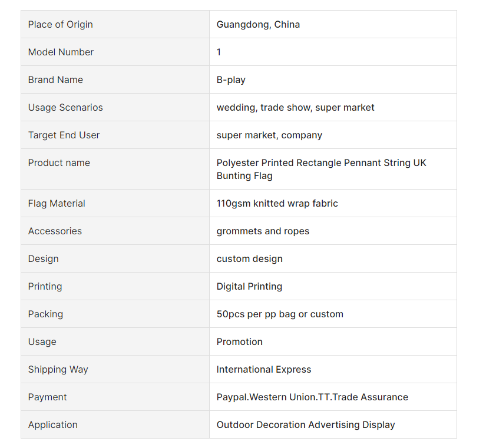Click the 'Usage Scenarios' label
496x448 pixels.
[65, 107]
